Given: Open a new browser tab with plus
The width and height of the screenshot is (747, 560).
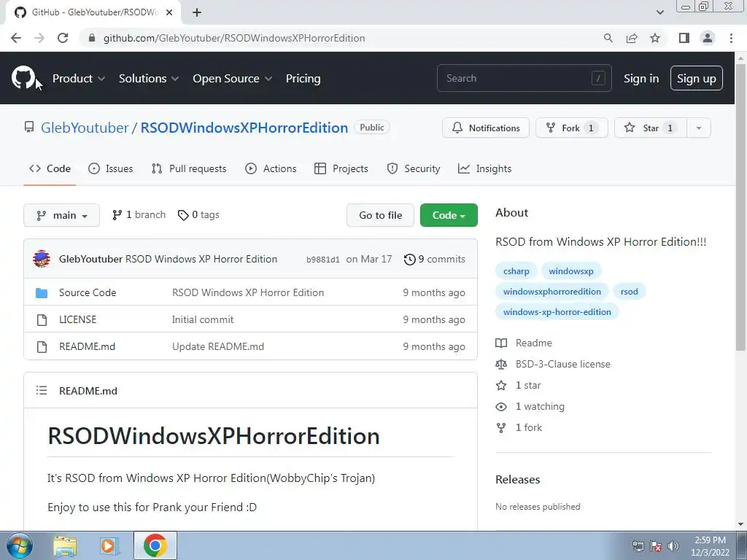Looking at the screenshot, I should [197, 12].
